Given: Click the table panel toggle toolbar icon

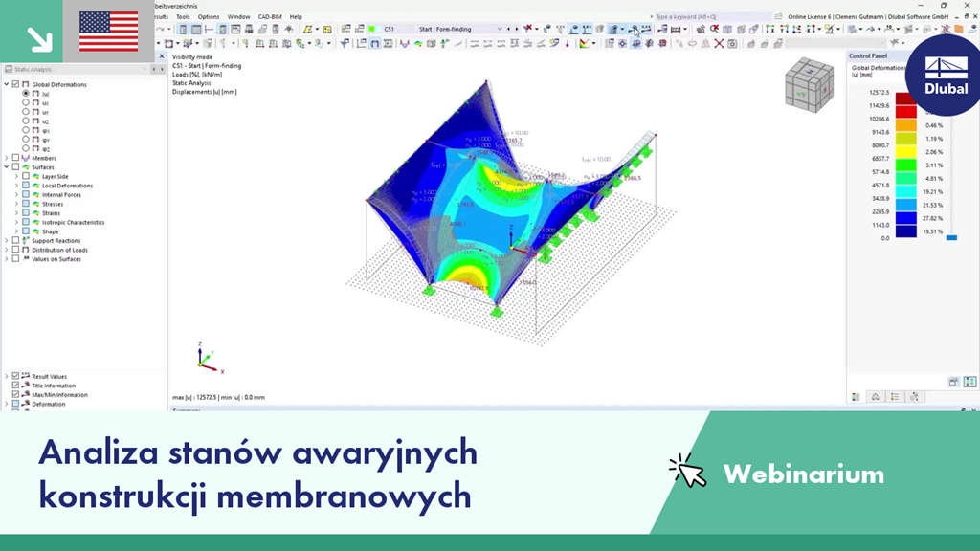Looking at the screenshot, I should point(196,29).
